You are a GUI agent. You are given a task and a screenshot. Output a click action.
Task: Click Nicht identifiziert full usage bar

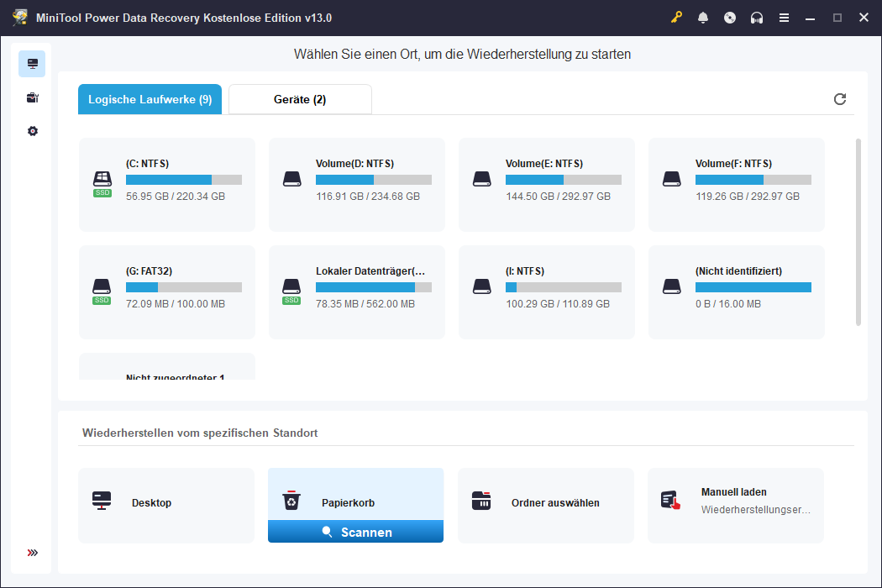point(753,287)
